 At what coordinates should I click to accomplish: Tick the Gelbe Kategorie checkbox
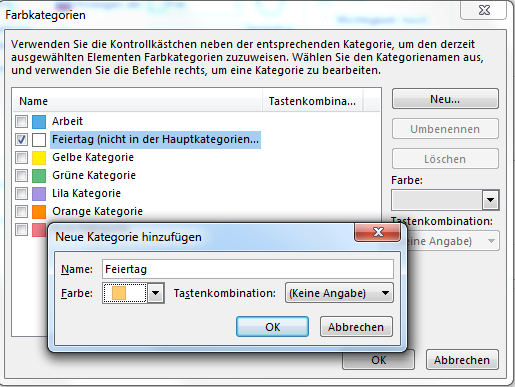point(21,158)
